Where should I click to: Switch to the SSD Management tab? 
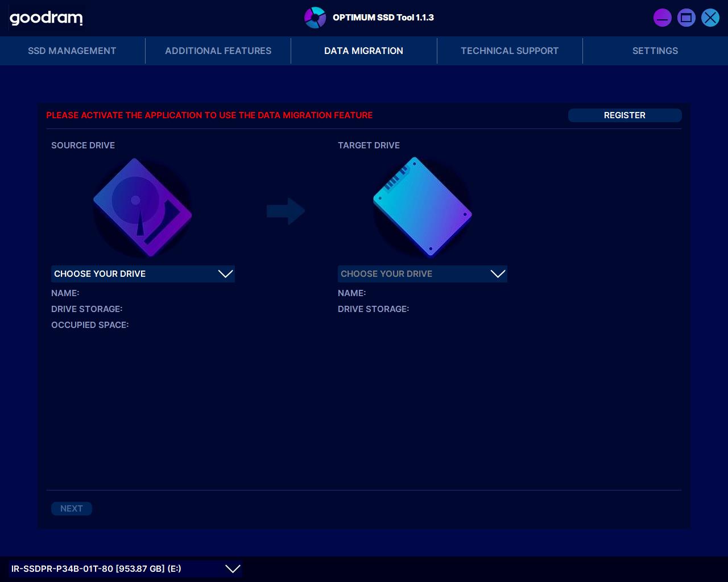pyautogui.click(x=72, y=51)
